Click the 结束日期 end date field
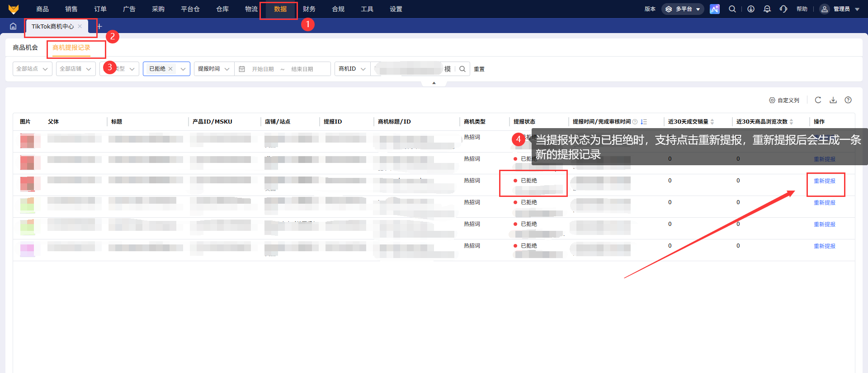The width and height of the screenshot is (868, 373). click(302, 69)
